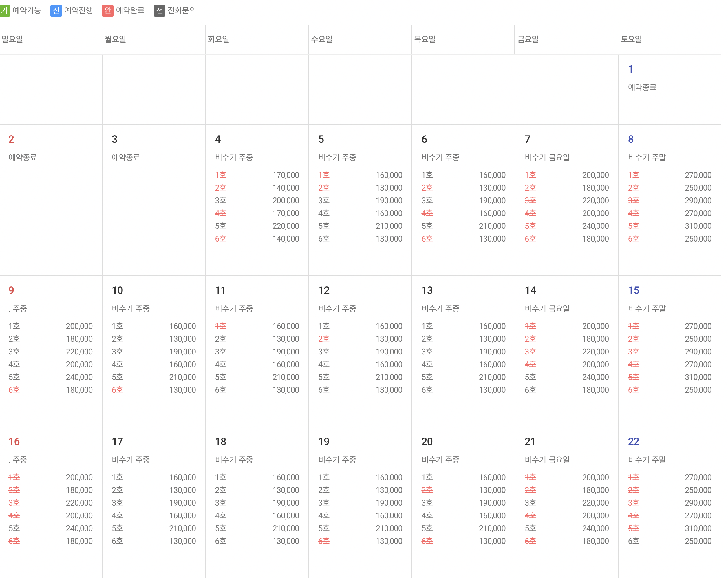728x578 pixels.
Task: Click the 화요일 column header
Action: point(218,39)
